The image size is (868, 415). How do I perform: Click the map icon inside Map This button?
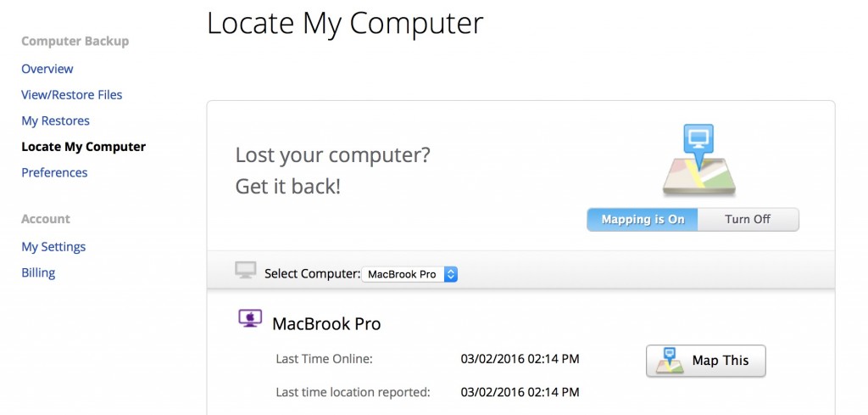point(670,361)
